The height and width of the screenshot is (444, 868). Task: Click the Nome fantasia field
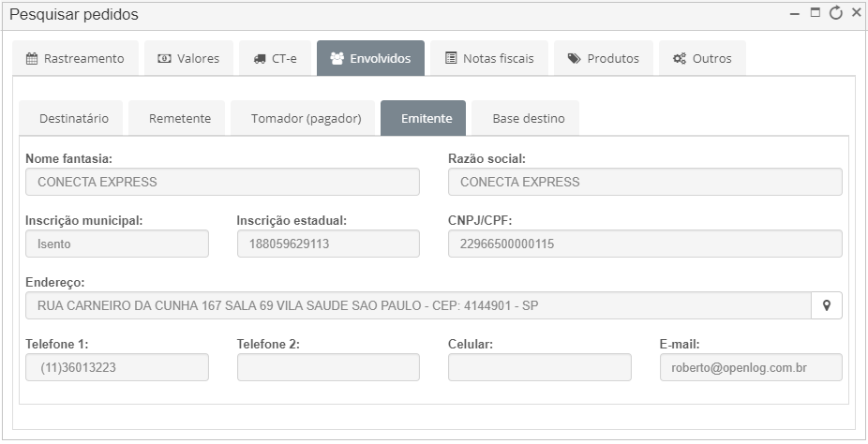[222, 182]
